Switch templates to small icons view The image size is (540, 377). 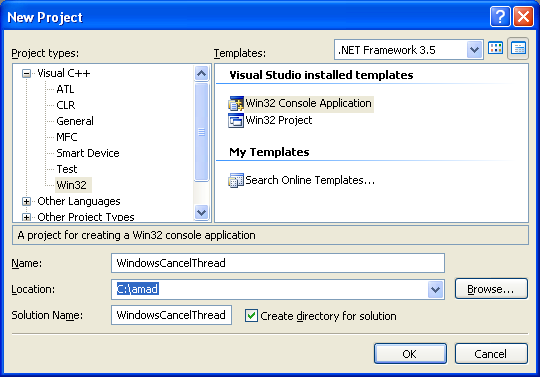(518, 48)
